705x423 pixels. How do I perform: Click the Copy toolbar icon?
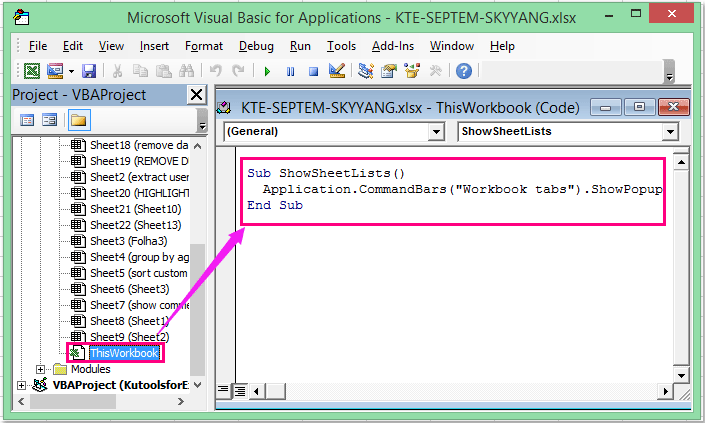click(x=140, y=71)
